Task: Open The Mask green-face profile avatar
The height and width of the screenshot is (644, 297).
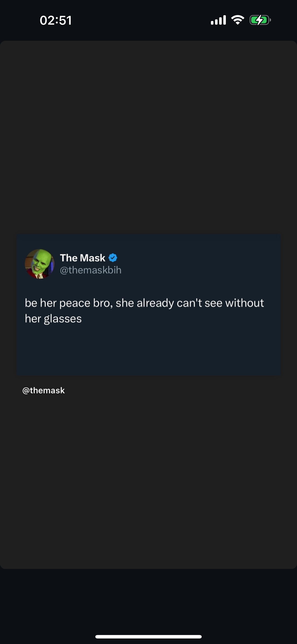Action: [40, 264]
